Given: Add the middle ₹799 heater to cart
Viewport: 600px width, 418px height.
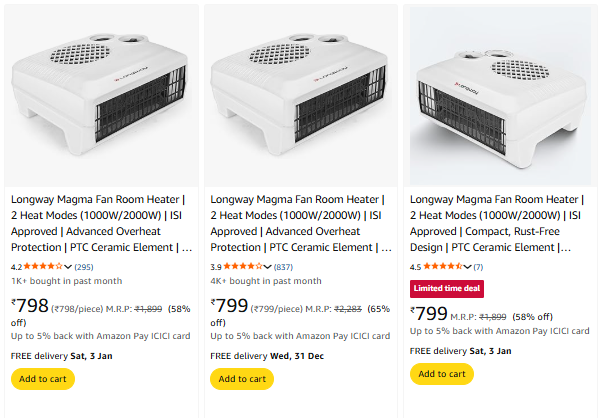Looking at the screenshot, I should [x=242, y=379].
